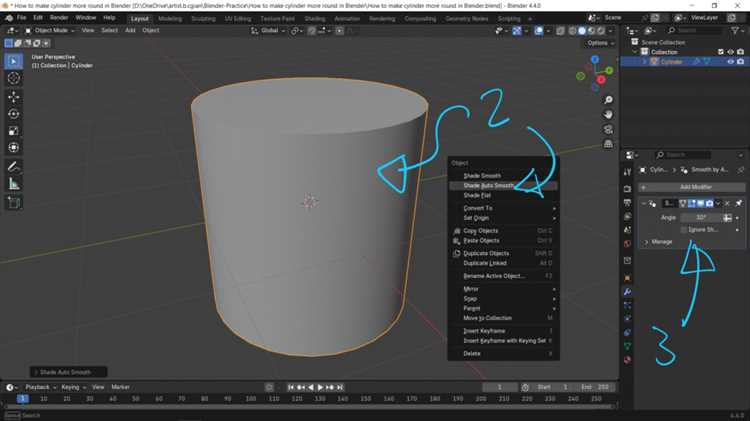Image resolution: width=750 pixels, height=421 pixels.
Task: Open the Tool properties tab
Action: coord(627,172)
